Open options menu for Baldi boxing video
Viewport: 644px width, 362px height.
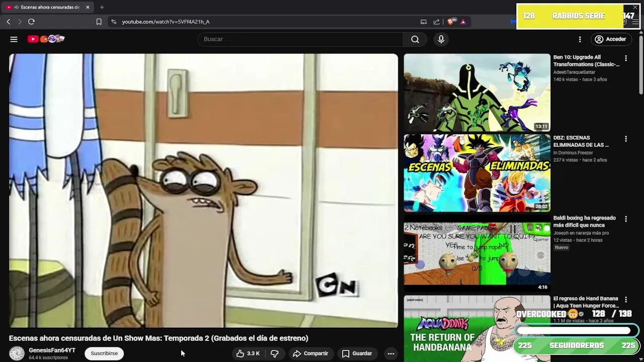coord(626,219)
